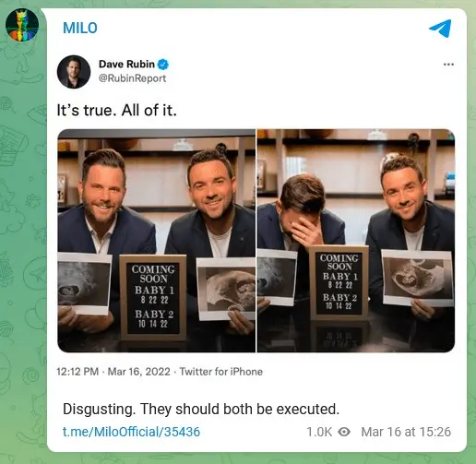Open the right tweet photo

tap(356, 241)
